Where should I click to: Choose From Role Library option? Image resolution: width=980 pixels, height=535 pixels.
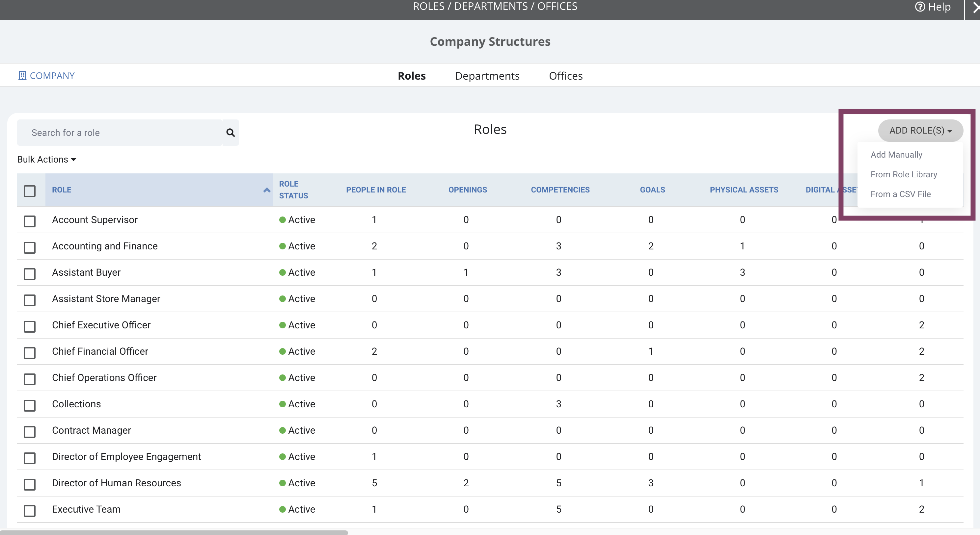pos(904,174)
